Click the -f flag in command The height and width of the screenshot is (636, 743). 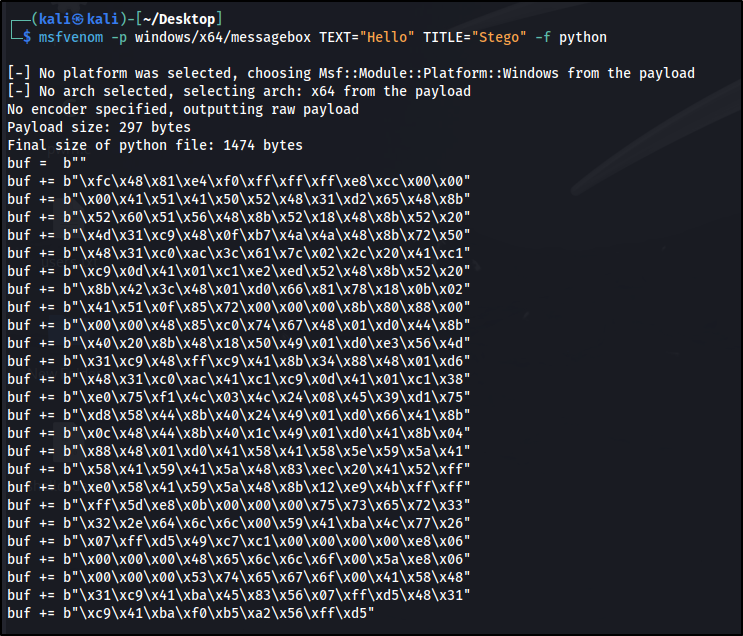click(x=543, y=37)
